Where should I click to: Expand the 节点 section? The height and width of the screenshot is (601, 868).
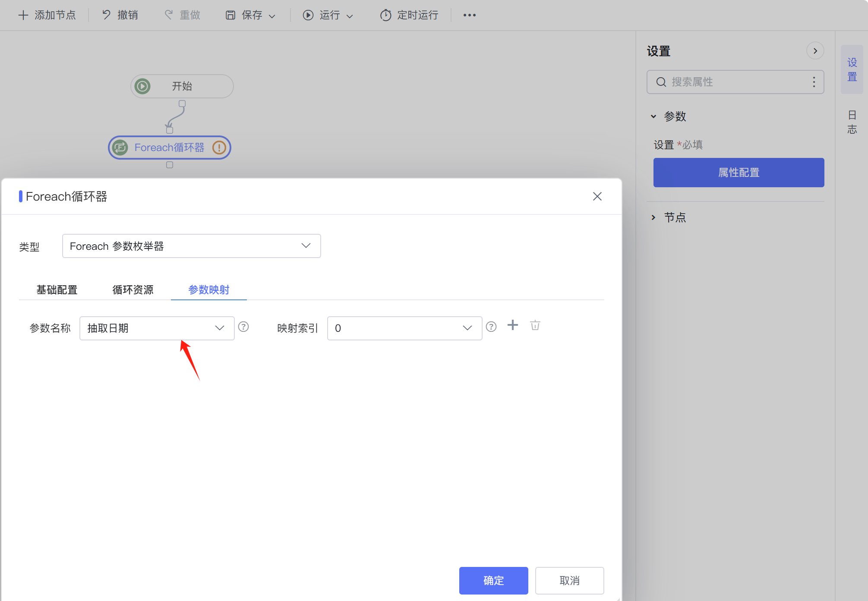point(653,217)
